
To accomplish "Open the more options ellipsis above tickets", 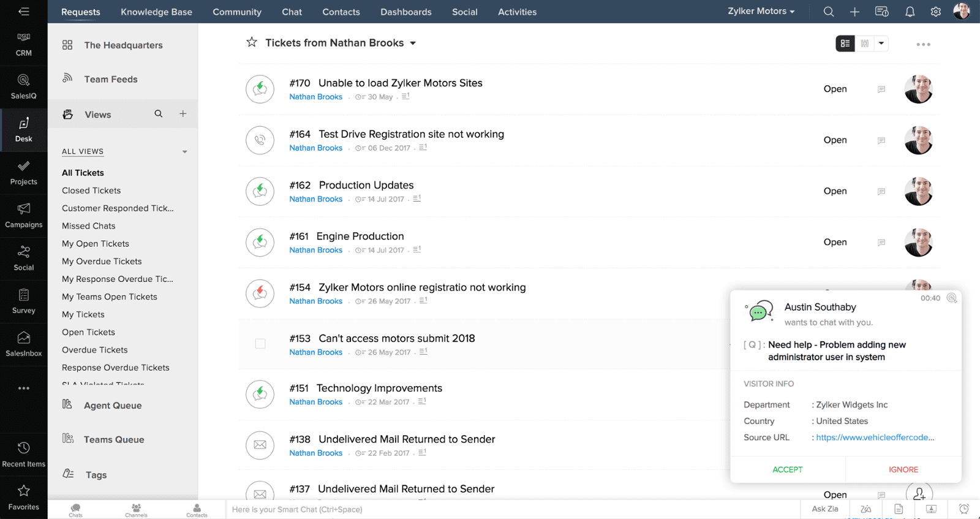I will (x=923, y=44).
